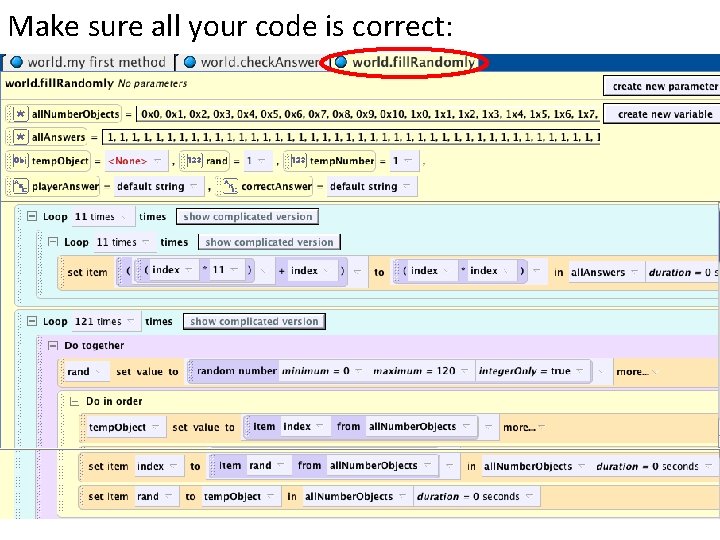Open the outer loop 11 times count dropdown
Screen dimensions: 720x540
pos(102,217)
